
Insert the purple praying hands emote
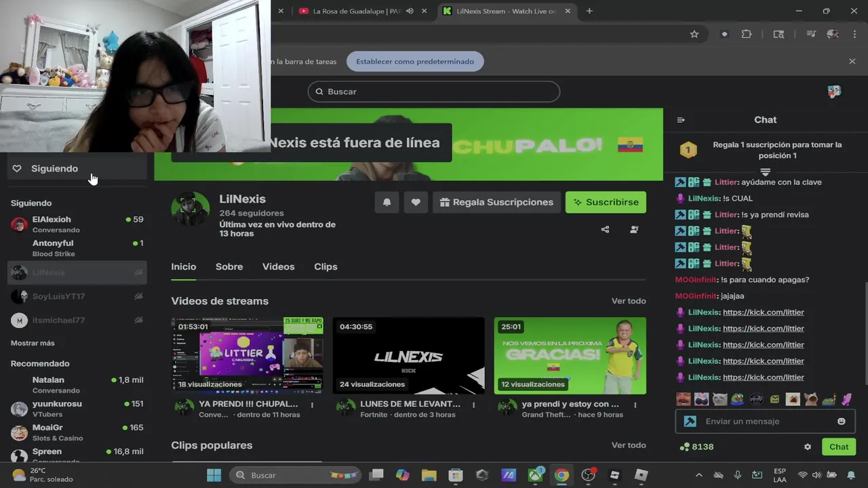pyautogui.click(x=846, y=399)
